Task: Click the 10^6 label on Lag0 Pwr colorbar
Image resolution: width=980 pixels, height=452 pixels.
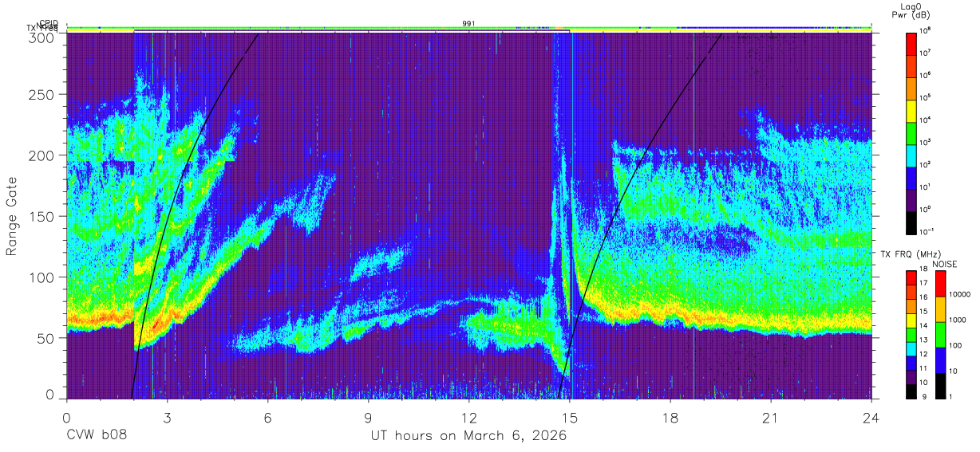Action: click(926, 76)
